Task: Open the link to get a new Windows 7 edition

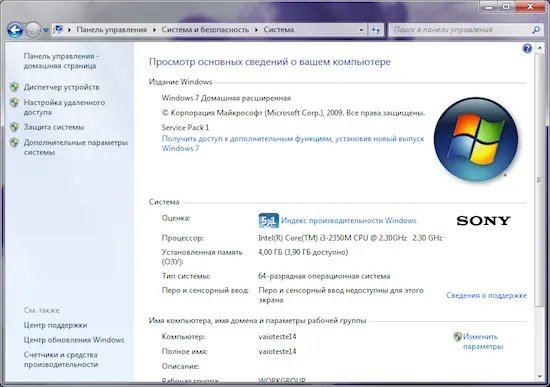Action: coord(293,144)
